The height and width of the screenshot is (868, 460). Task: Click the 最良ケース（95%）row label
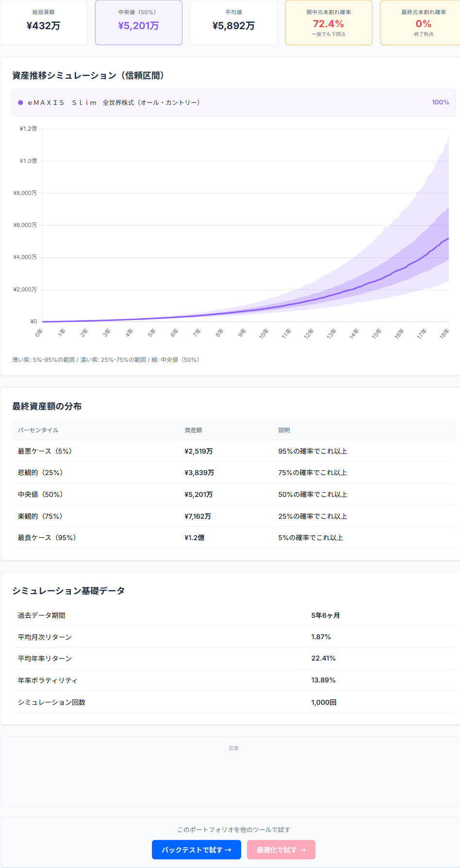(x=47, y=537)
